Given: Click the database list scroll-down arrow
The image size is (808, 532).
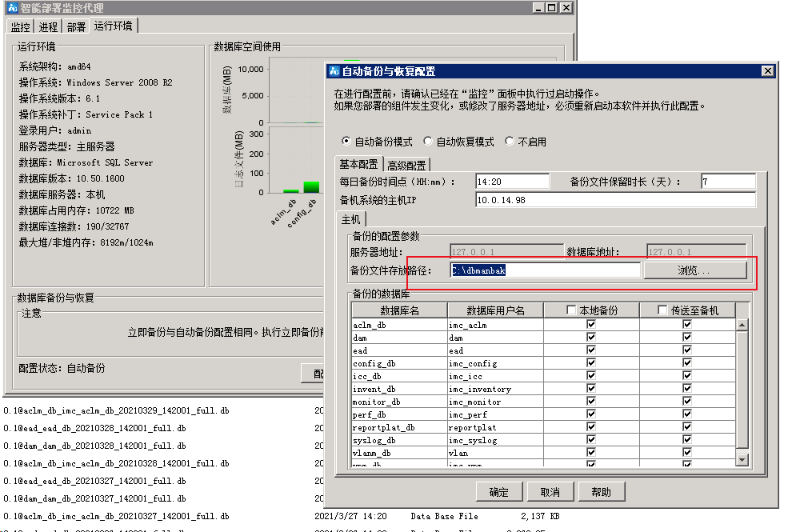Looking at the screenshot, I should (742, 459).
